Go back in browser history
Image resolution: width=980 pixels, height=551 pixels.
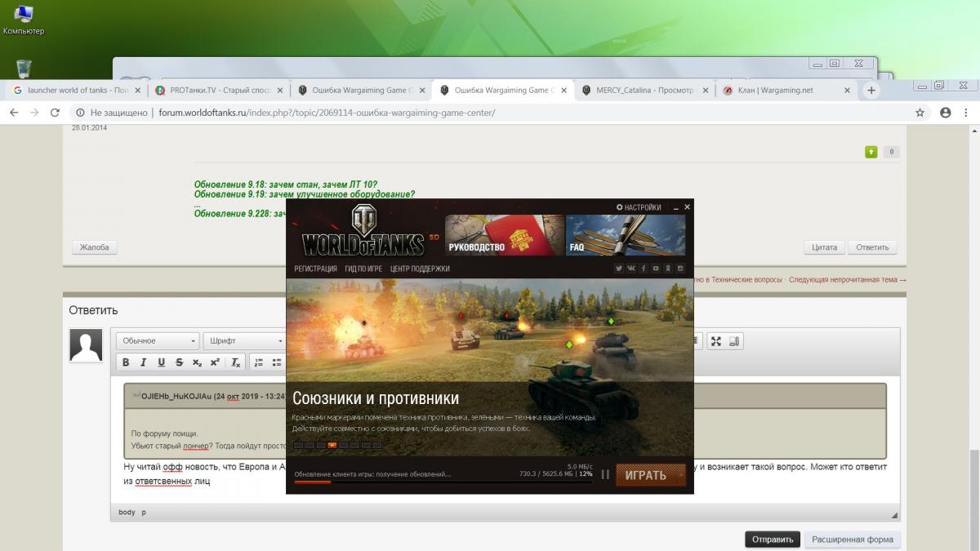pos(14,113)
